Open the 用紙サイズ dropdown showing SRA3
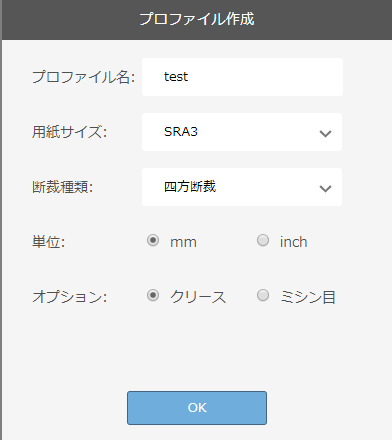Screen dimensions: 392x440 242,132
